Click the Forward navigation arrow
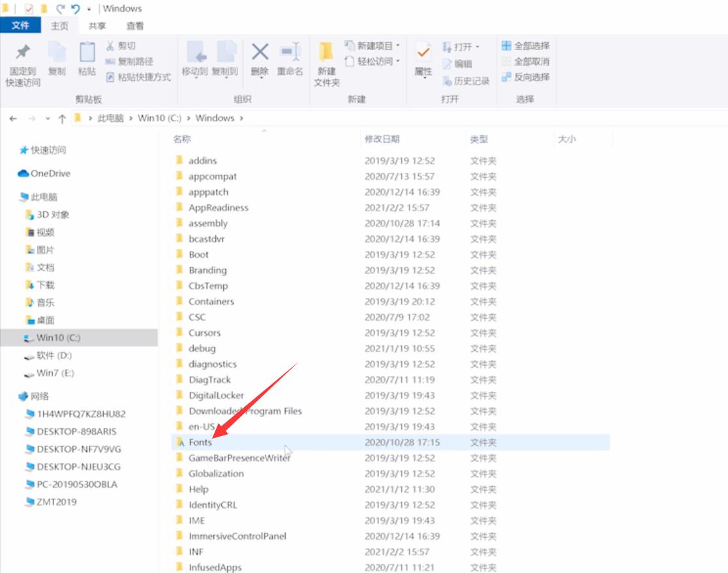Viewport: 728px width, 573px height. pos(31,119)
